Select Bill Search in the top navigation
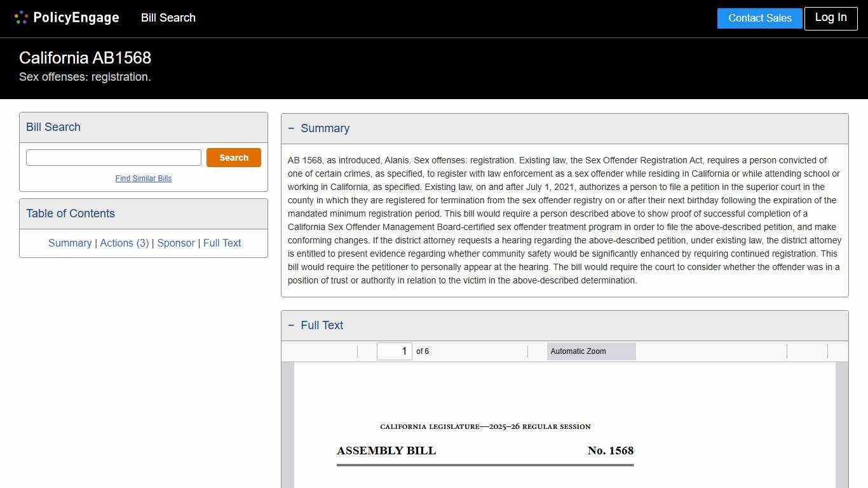The height and width of the screenshot is (488, 868). coord(168,18)
